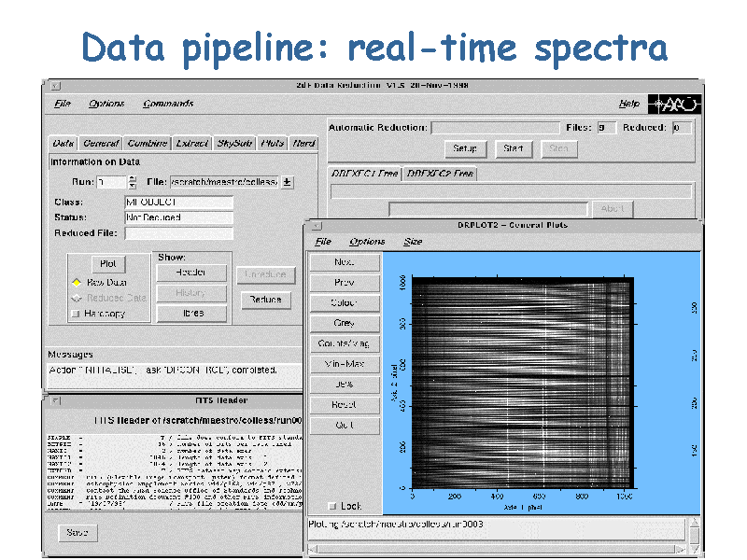Click the Setup button for automatic reduction
Image resolution: width=747 pixels, height=560 pixels.
[x=465, y=148]
